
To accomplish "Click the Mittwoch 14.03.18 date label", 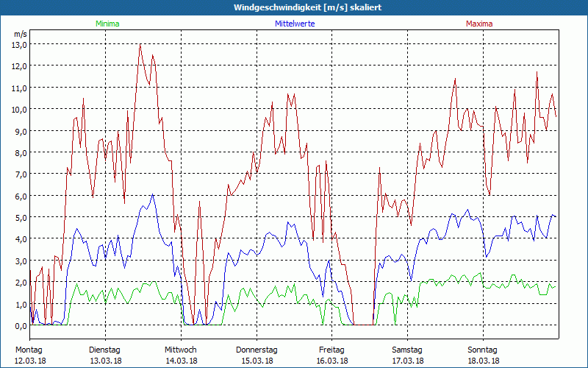I will coord(181,355).
